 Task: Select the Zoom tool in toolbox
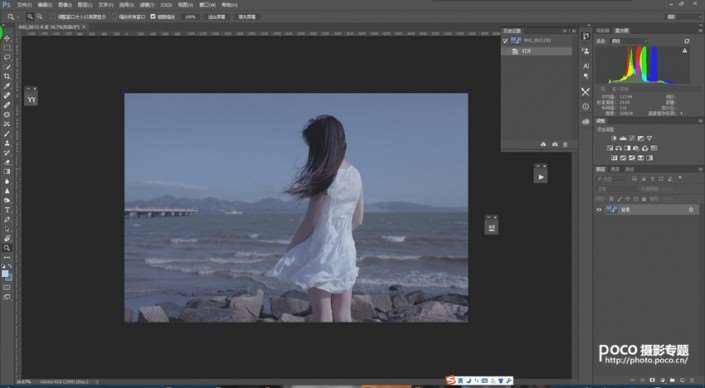coord(7,248)
